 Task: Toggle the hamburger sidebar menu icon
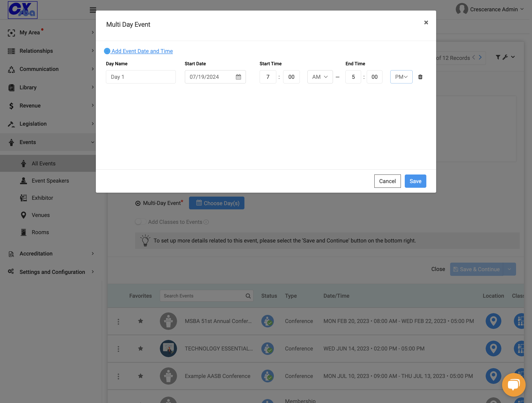tap(93, 10)
